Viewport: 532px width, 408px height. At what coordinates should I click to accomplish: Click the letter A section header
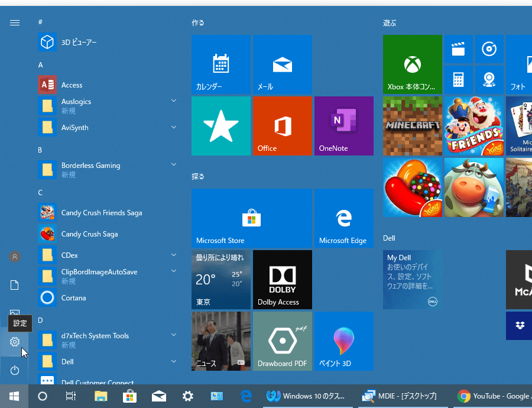pos(40,65)
